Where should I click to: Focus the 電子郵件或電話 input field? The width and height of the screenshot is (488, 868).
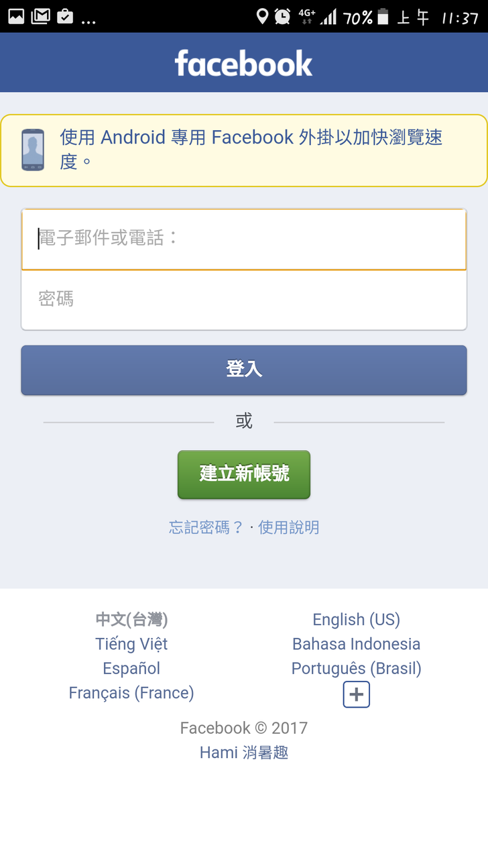[244, 239]
